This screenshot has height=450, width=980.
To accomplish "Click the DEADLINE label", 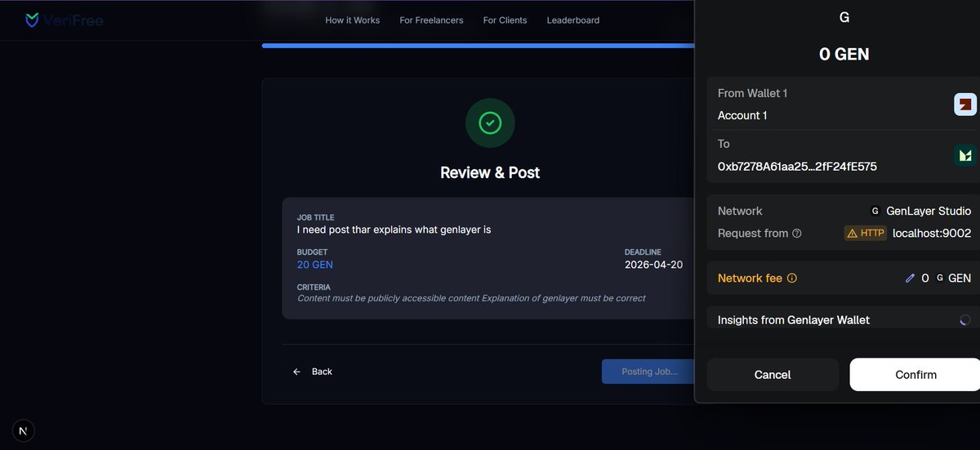I will [643, 252].
